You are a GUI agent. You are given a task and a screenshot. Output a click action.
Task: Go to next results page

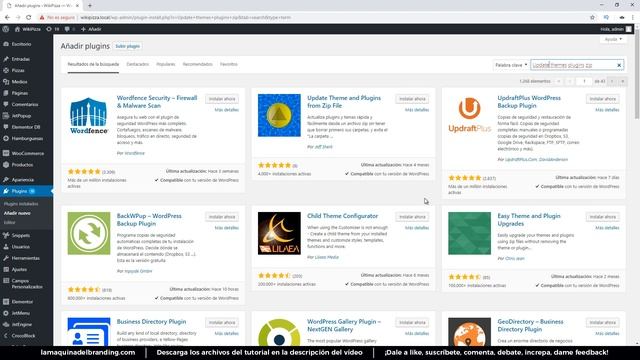tap(611, 81)
